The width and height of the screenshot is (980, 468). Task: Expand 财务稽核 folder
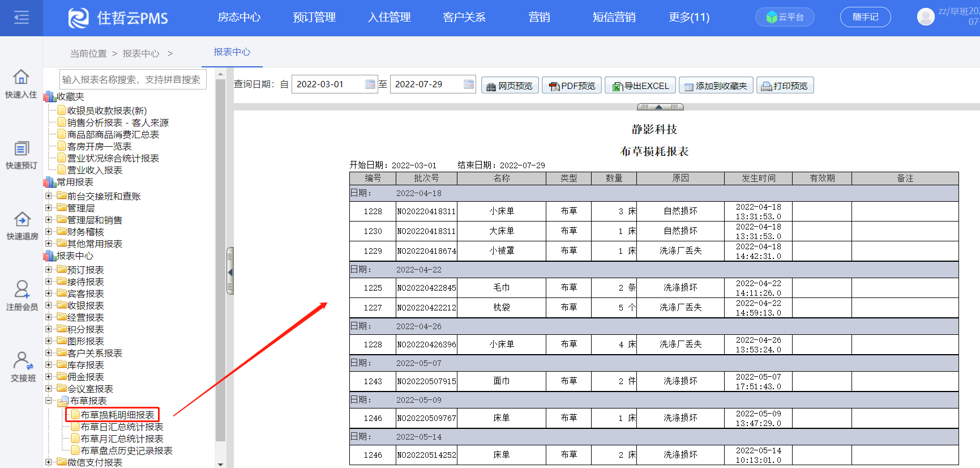(x=49, y=232)
